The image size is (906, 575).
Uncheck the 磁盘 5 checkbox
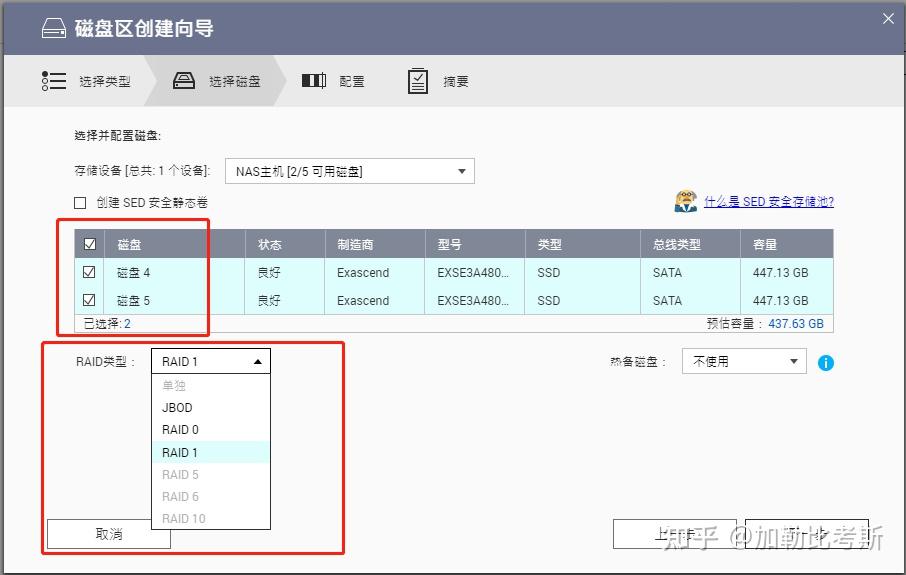(x=89, y=300)
